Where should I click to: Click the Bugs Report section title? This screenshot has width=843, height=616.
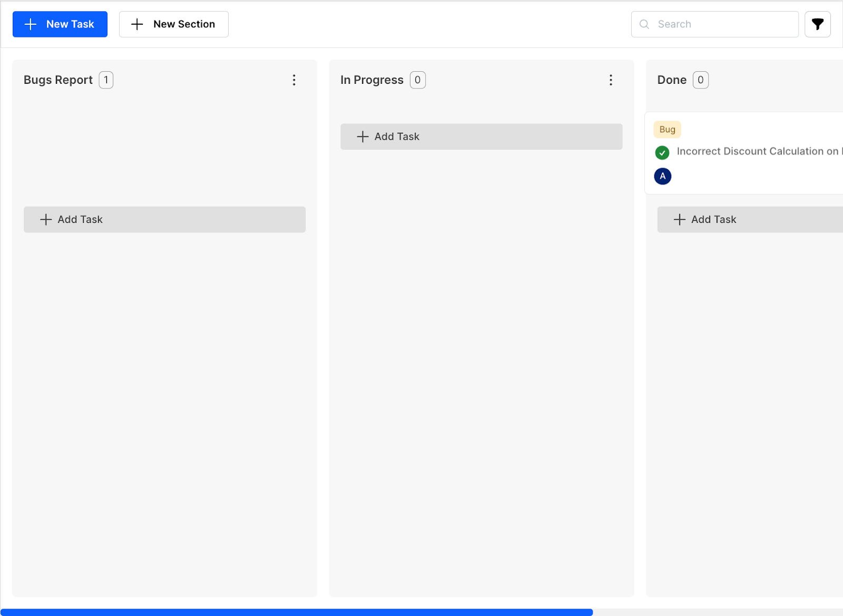click(x=58, y=80)
